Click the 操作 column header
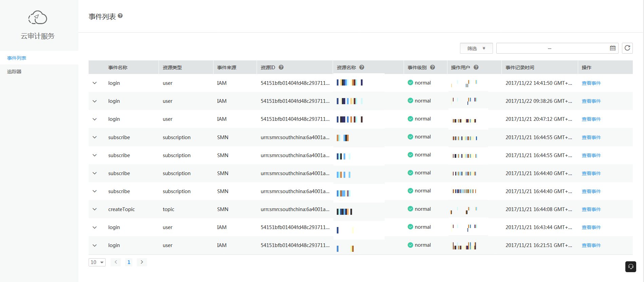Image resolution: width=644 pixels, height=282 pixels. coord(586,68)
